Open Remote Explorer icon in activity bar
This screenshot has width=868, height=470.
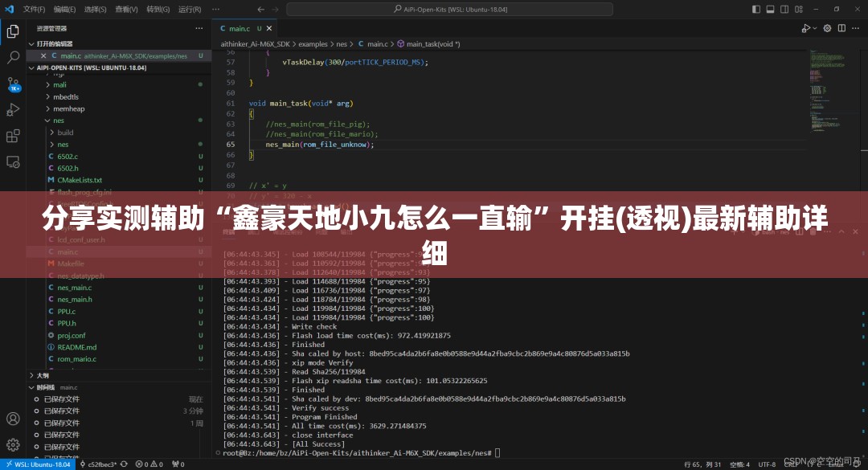click(x=13, y=161)
